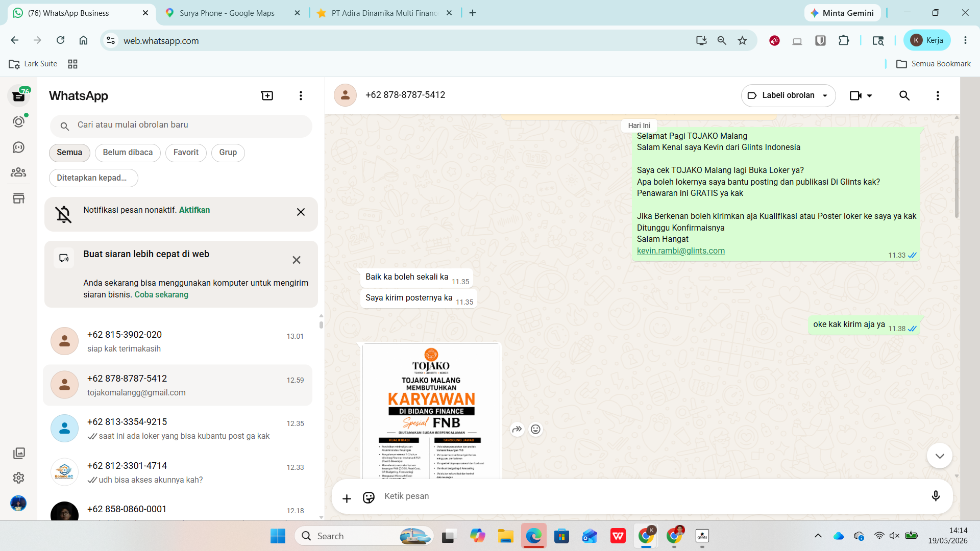This screenshot has height=551, width=980.
Task: Reload the WhatsApp Web page
Action: point(60,40)
